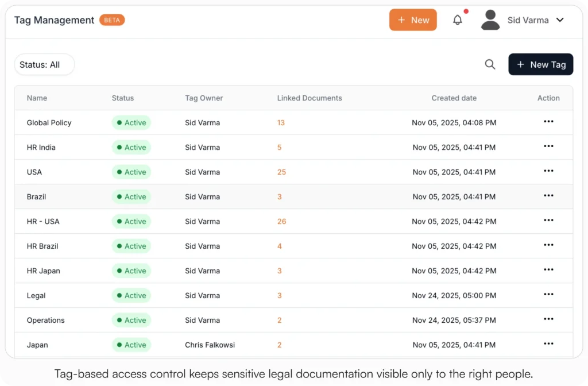Select the Global Policy tag name

(49, 123)
